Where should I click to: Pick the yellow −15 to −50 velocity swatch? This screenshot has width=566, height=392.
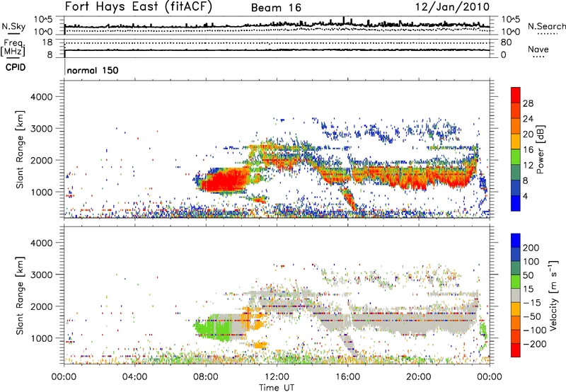[516, 309]
